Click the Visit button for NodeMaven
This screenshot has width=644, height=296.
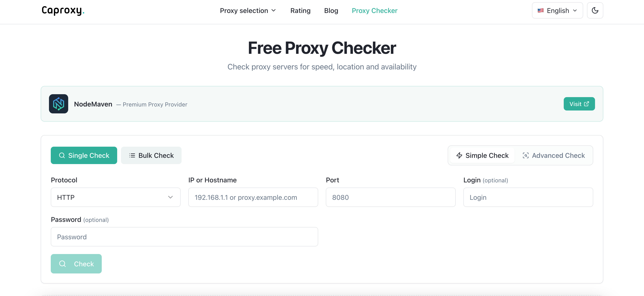(x=579, y=104)
